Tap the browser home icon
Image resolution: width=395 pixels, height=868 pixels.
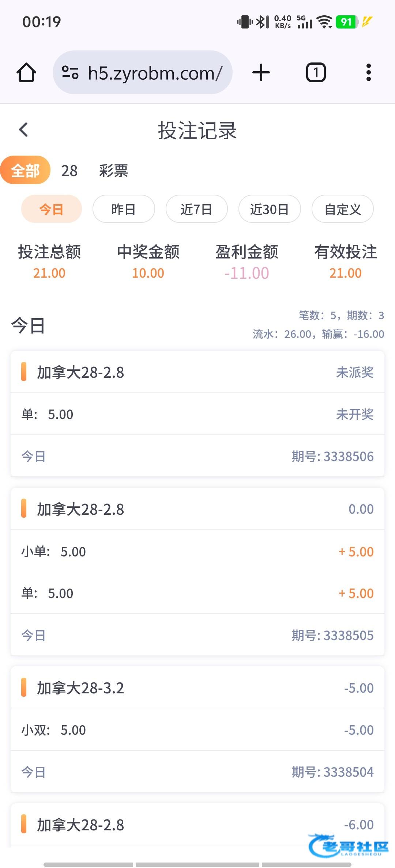point(26,72)
